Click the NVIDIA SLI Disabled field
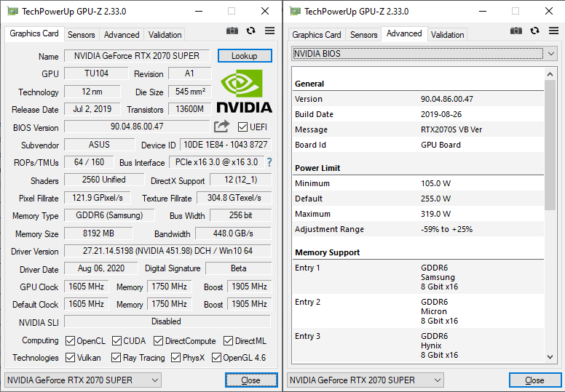Viewport: 565px width, 392px height. click(x=167, y=321)
